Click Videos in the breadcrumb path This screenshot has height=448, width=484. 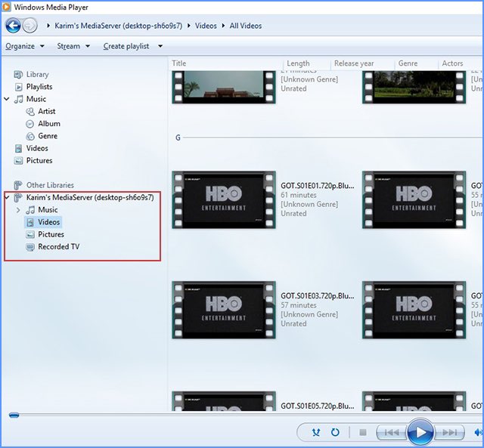click(x=206, y=26)
